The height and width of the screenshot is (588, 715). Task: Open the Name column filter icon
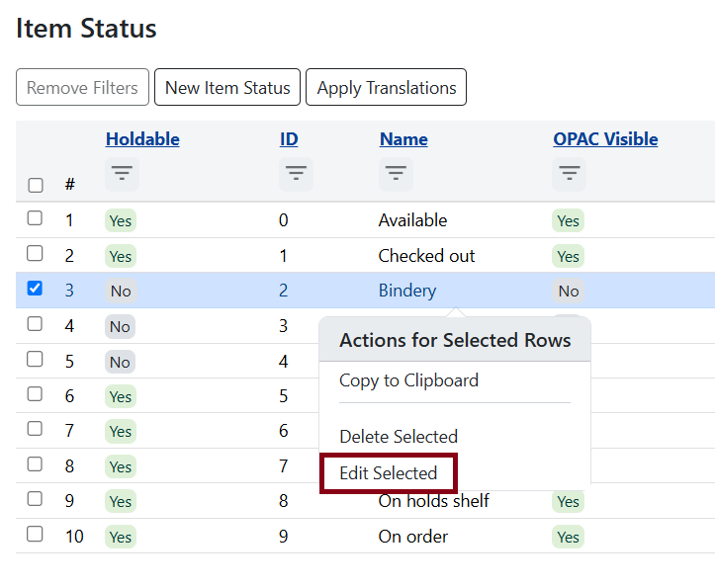pos(396,174)
